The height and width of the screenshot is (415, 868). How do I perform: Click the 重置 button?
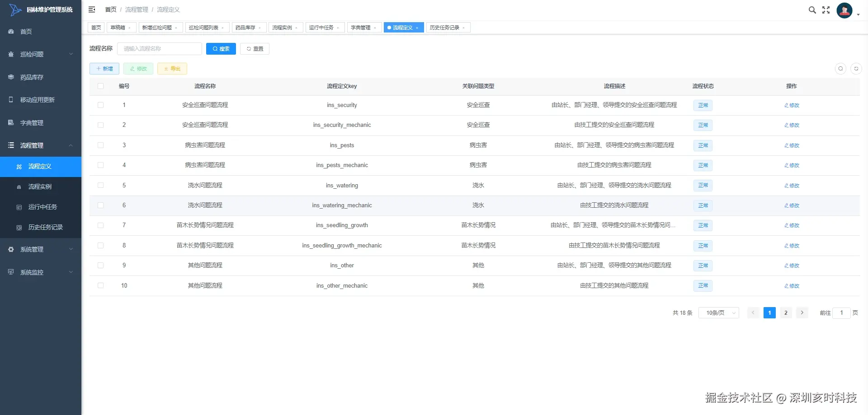[x=255, y=49]
